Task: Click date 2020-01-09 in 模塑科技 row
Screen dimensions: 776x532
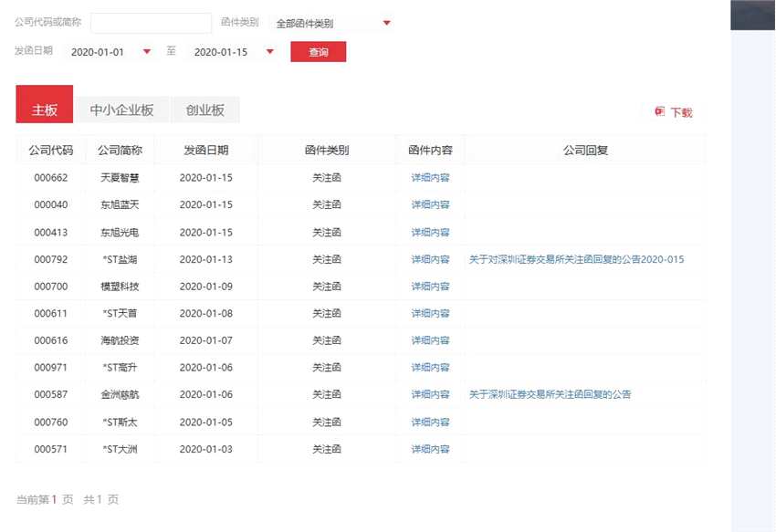Action: click(206, 287)
